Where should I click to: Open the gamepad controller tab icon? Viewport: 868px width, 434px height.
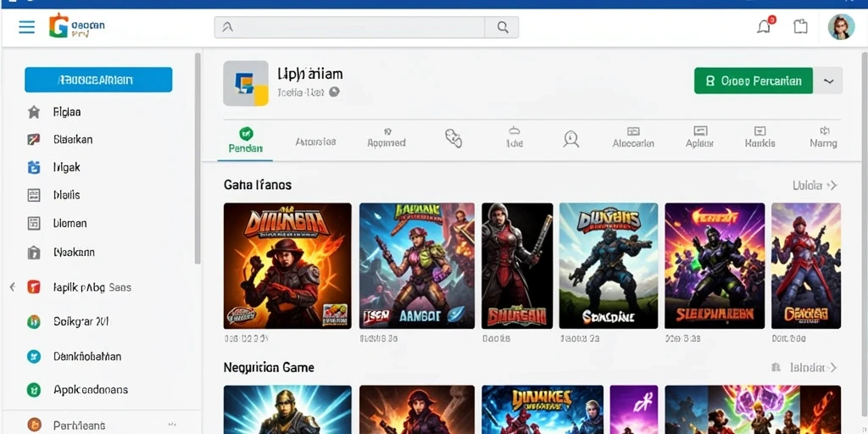click(453, 138)
